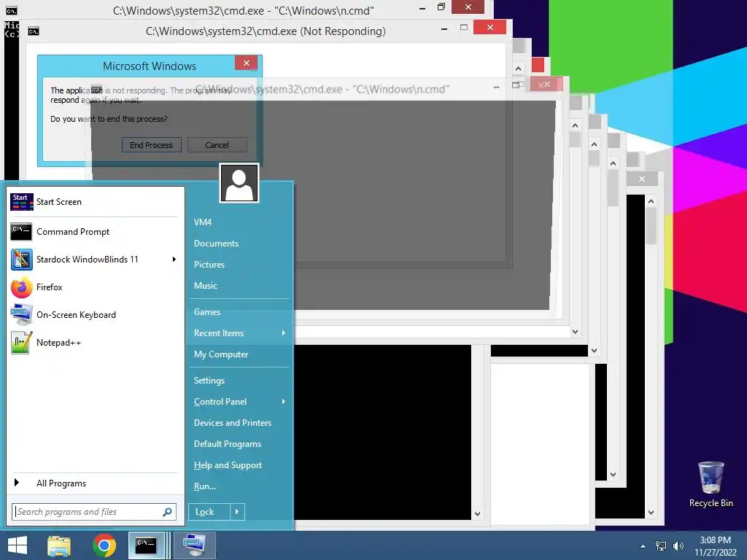Open Music from Start menu
This screenshot has width=747, height=560.
[x=205, y=286]
